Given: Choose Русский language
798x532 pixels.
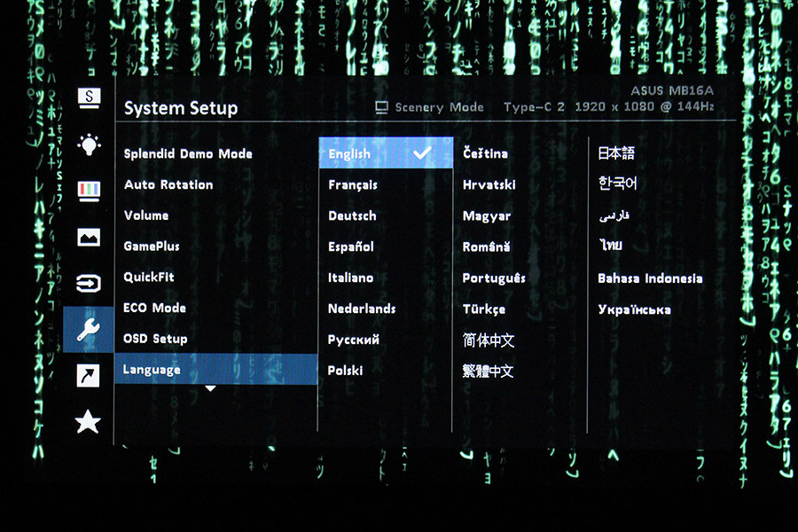Looking at the screenshot, I should tap(353, 340).
